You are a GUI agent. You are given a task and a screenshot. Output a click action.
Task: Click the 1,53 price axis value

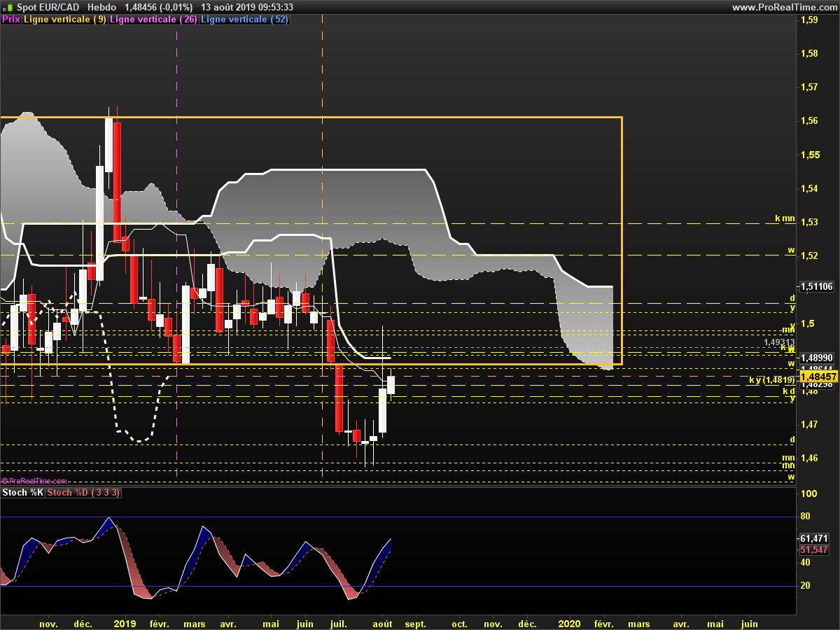[x=809, y=223]
